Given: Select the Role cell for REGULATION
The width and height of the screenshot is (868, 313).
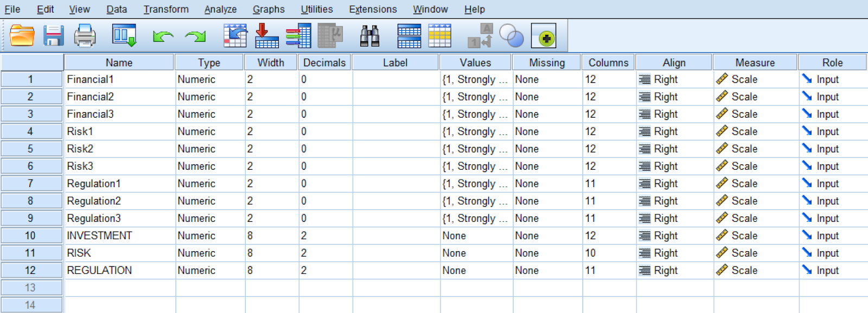Looking at the screenshot, I should (x=832, y=270).
